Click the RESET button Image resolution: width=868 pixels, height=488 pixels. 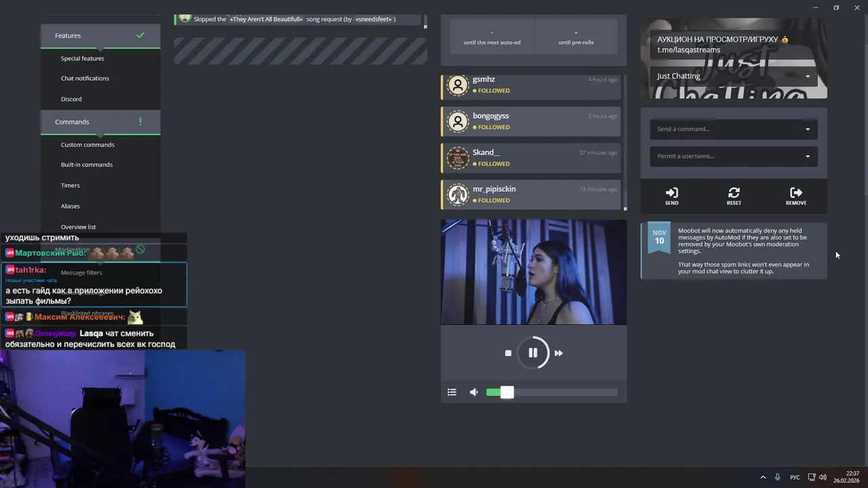point(734,197)
